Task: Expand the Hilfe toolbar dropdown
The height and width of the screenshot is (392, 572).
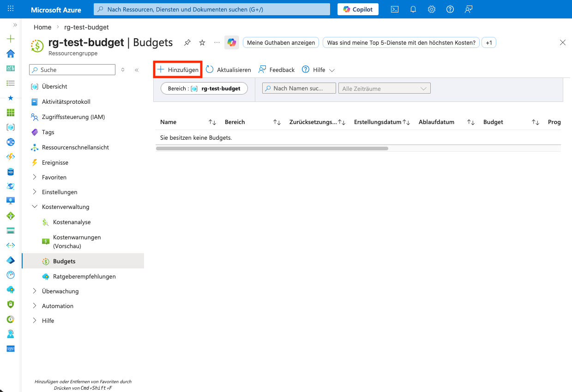Action: point(319,70)
